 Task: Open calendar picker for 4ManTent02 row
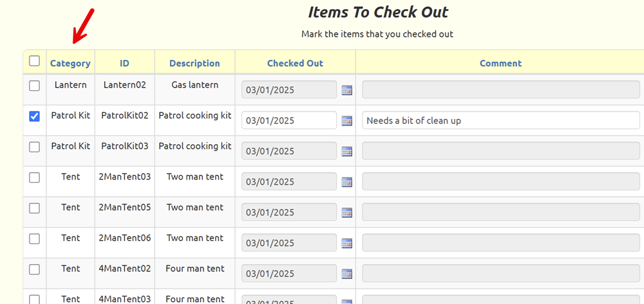[x=346, y=274]
